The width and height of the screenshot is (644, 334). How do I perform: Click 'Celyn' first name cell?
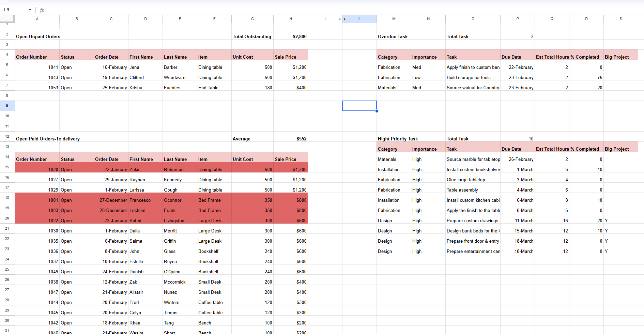[145, 310]
